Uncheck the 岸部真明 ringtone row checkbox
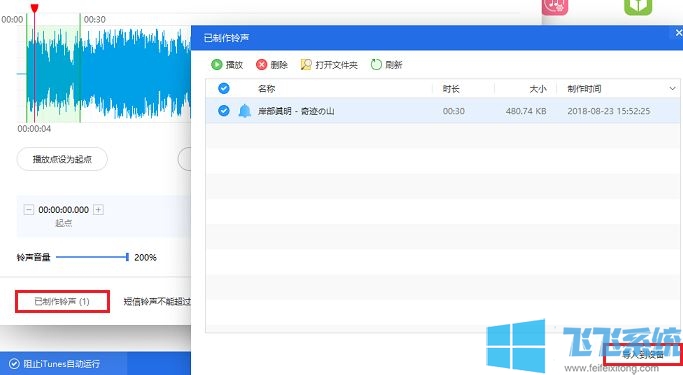 tap(223, 111)
